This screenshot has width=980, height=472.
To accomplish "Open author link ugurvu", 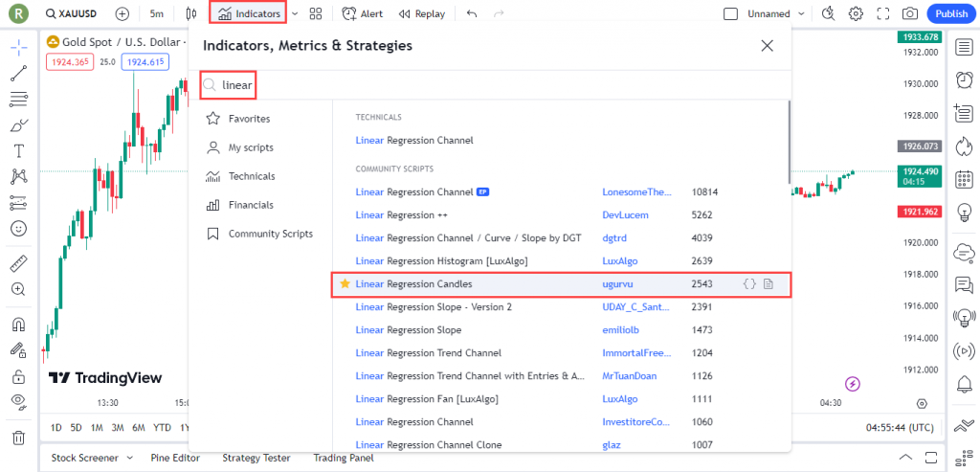I will click(x=615, y=283).
